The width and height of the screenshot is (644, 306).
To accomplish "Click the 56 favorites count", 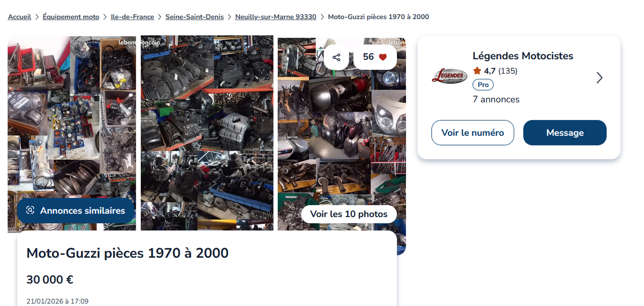I will 368,57.
